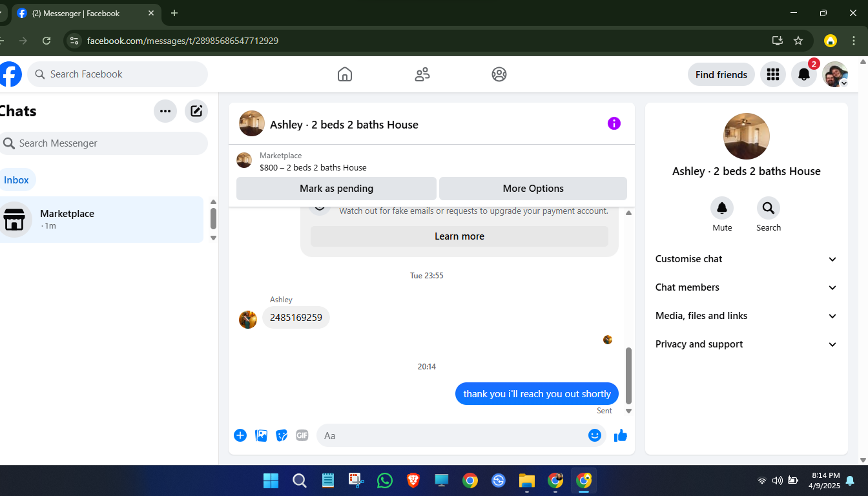Open WhatsApp from the taskbar

(x=385, y=480)
